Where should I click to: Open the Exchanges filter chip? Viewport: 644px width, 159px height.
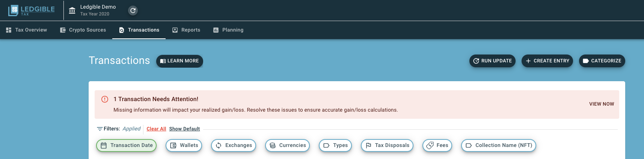click(x=234, y=145)
